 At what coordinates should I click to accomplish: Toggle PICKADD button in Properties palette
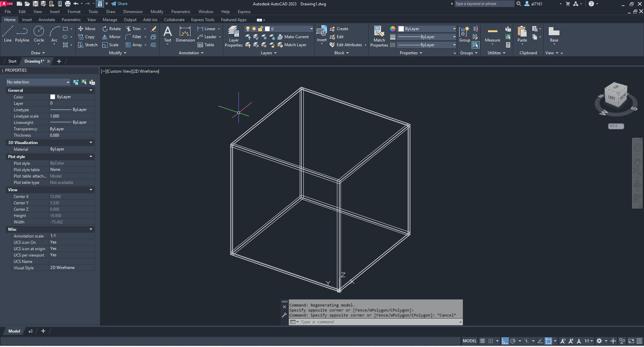(x=76, y=82)
